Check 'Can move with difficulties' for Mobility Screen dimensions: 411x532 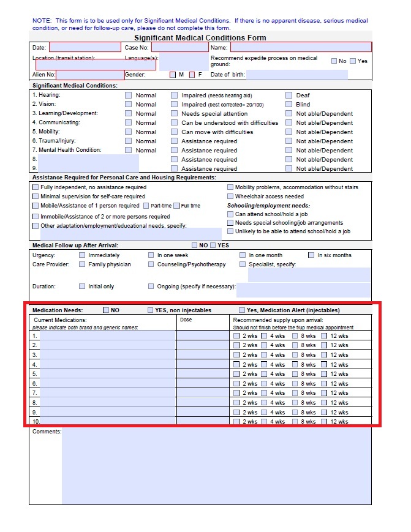[x=175, y=132]
